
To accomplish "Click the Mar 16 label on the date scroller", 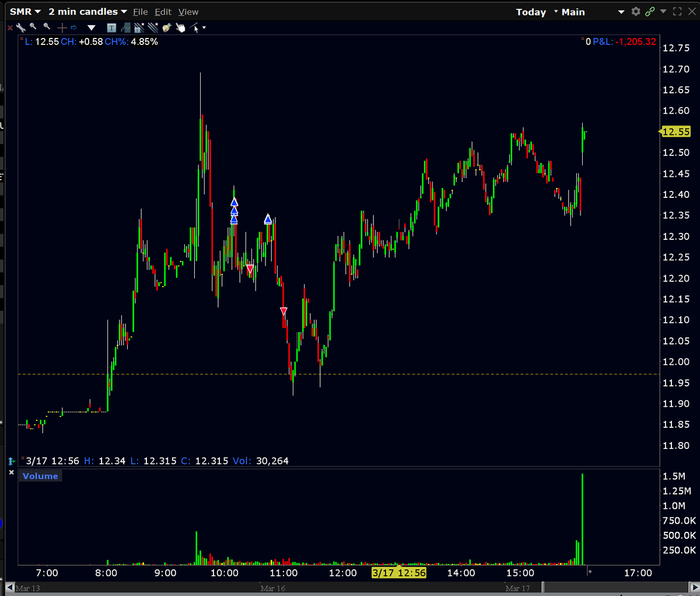I will [x=272, y=588].
